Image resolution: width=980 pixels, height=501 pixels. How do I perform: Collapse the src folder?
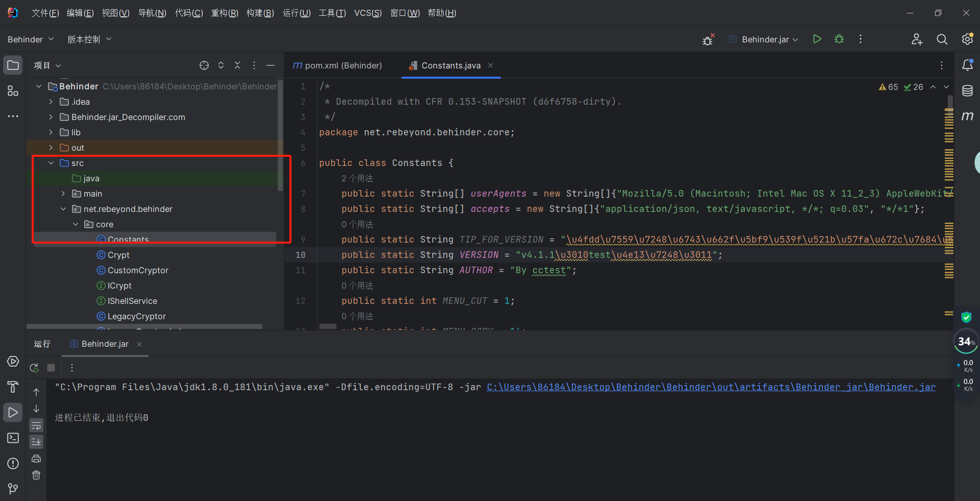click(51, 163)
